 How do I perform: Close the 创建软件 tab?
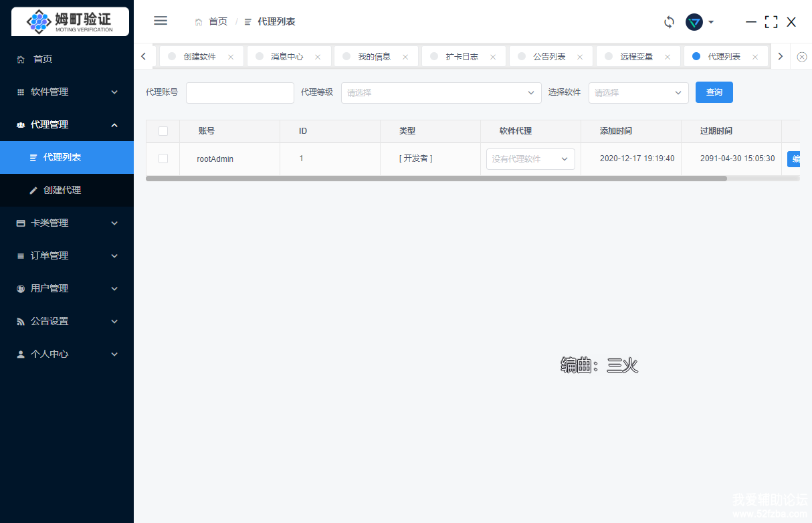[231, 57]
